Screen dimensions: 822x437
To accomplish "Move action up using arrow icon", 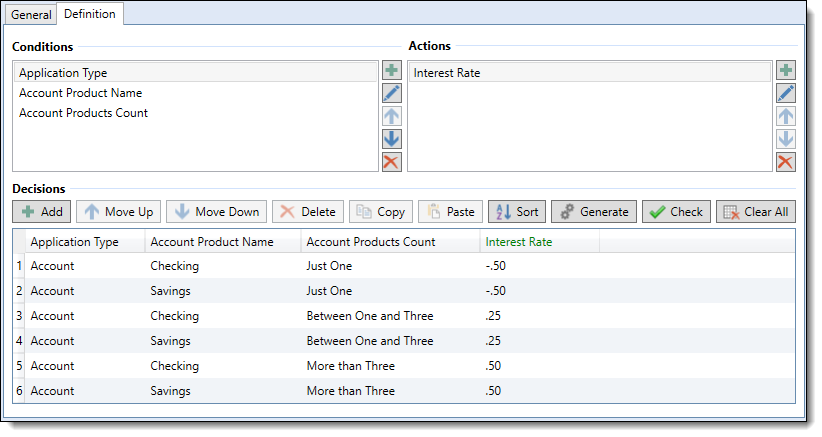I will [x=785, y=116].
